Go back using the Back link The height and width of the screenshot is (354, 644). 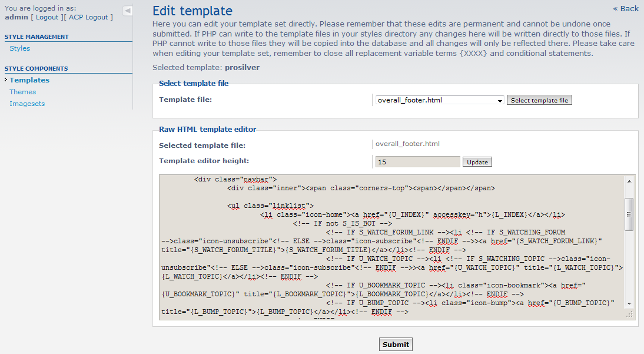click(626, 8)
